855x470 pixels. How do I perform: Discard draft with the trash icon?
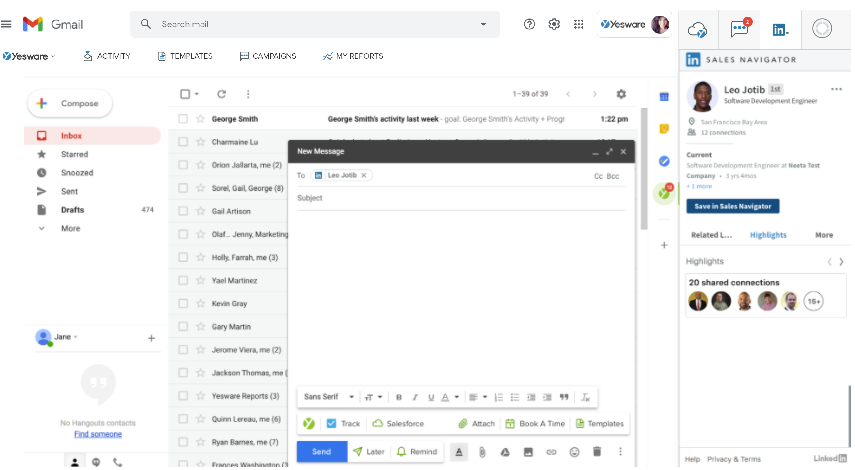[x=597, y=452]
